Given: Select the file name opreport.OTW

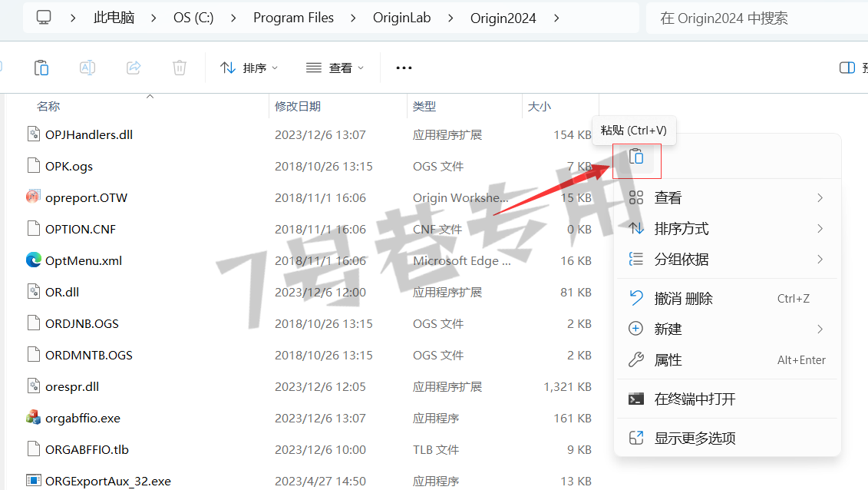Looking at the screenshot, I should (87, 197).
